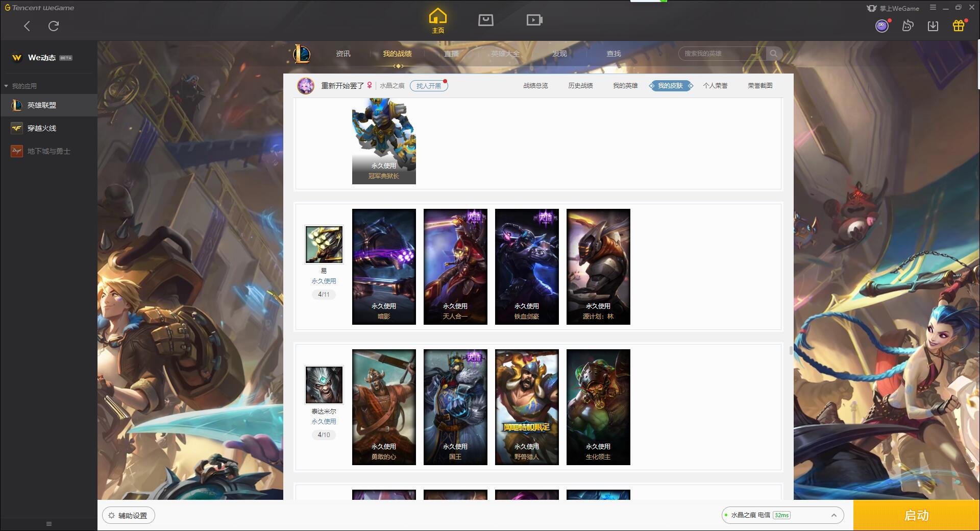Click the 4/10 skin count badge
Viewport: 980px width, 531px height.
click(324, 435)
